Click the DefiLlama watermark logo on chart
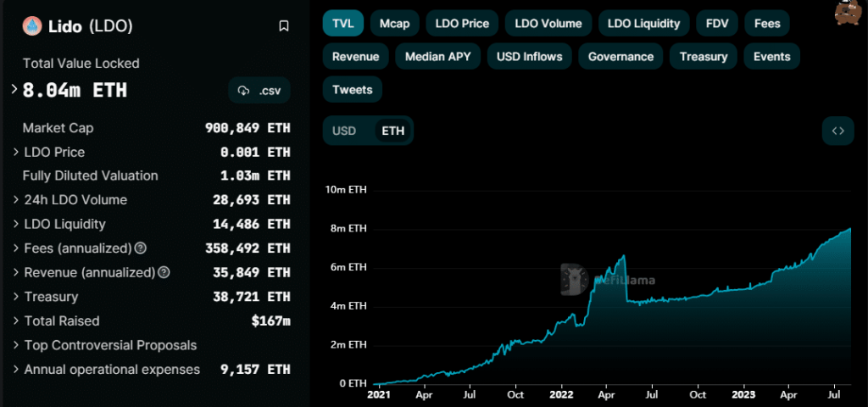The height and width of the screenshot is (407, 868). point(575,279)
